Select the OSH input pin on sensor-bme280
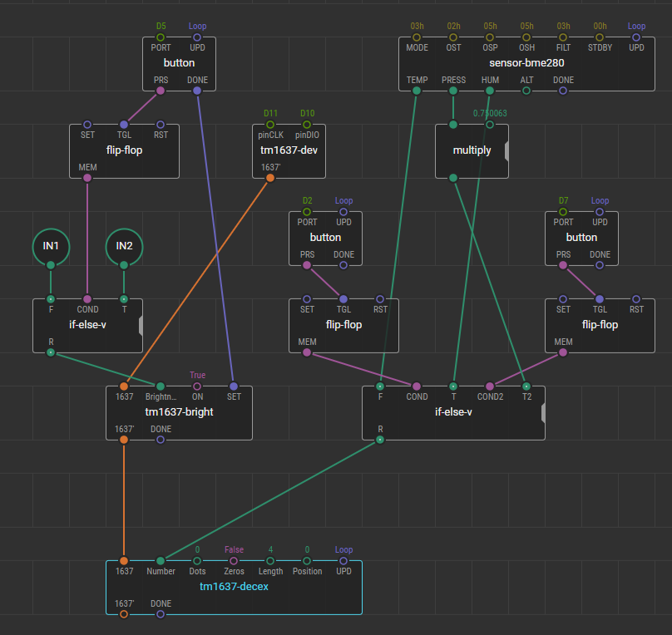This screenshot has width=672, height=635. (526, 37)
